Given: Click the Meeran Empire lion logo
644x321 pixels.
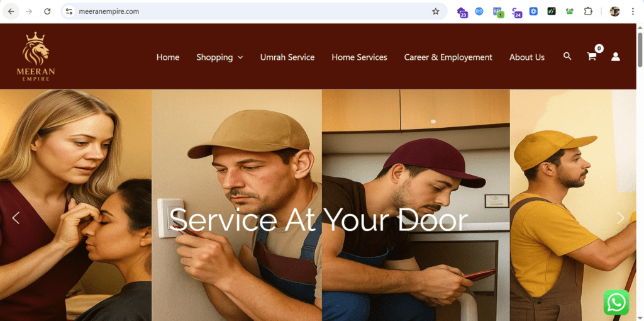Looking at the screenshot, I should [36, 56].
